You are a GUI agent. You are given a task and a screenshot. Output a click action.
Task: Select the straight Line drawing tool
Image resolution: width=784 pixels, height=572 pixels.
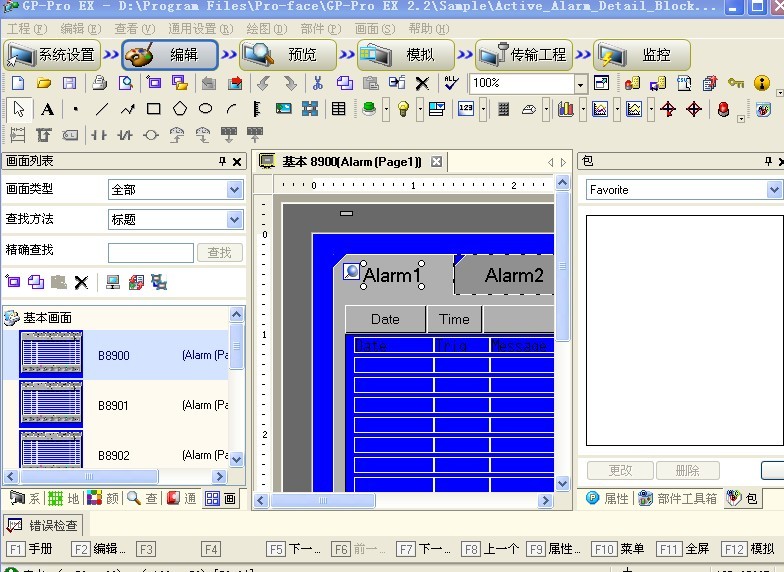coord(101,109)
